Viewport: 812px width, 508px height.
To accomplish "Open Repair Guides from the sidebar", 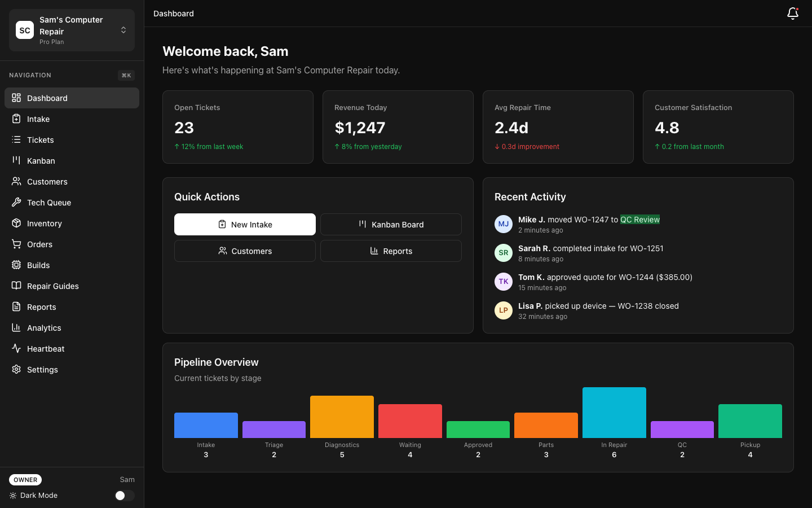I will [x=53, y=286].
